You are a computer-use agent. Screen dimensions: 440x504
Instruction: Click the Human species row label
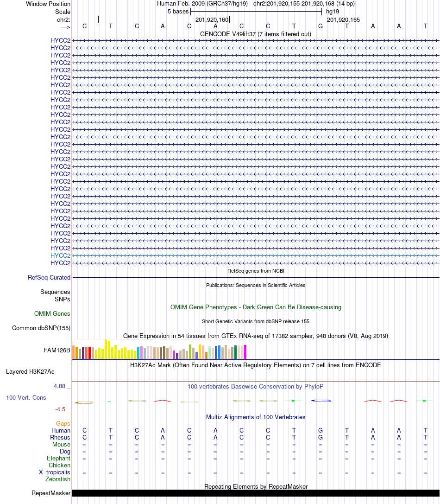coord(61,430)
